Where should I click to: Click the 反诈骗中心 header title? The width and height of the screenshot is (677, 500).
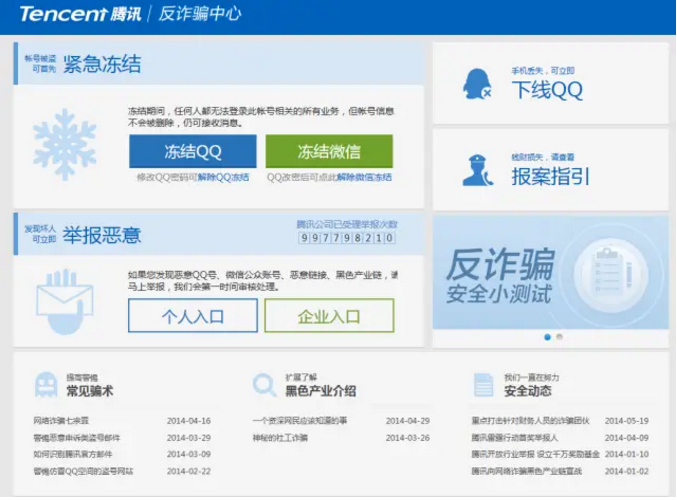click(x=199, y=14)
